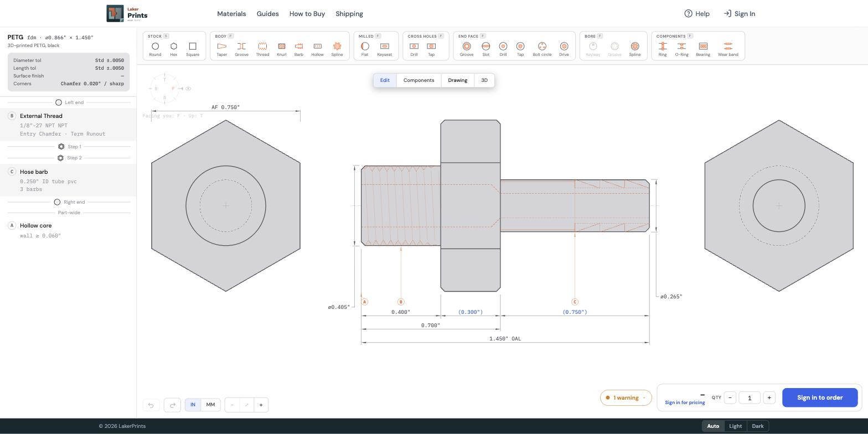Switch units to IN
This screenshot has width=868, height=434.
[x=193, y=405]
